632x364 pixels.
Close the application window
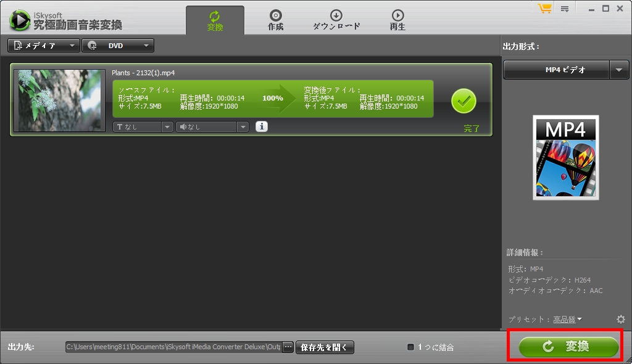620,9
